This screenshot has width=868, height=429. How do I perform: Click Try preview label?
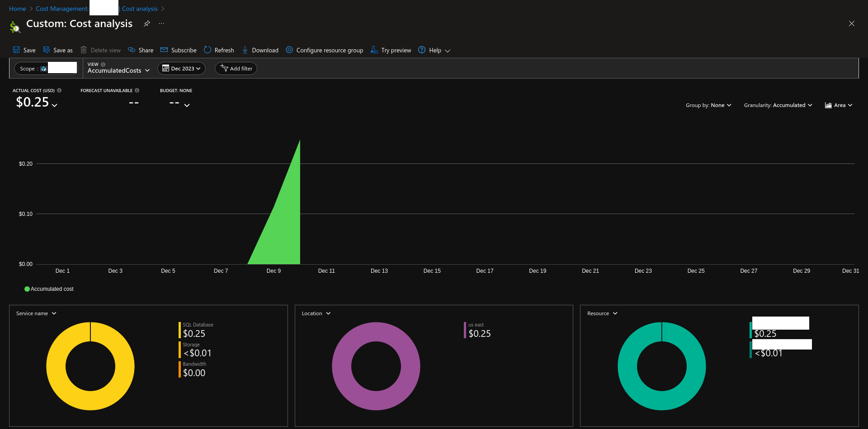pos(396,50)
